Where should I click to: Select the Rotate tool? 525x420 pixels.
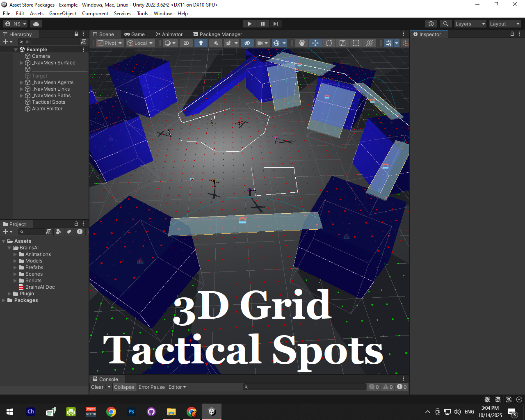[329, 43]
